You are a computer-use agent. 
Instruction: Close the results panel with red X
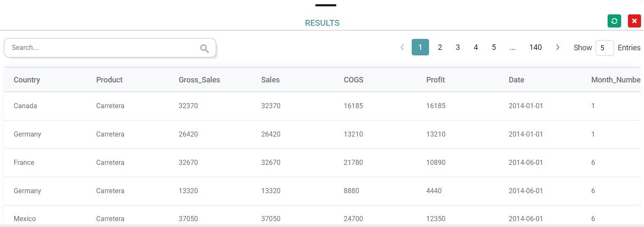coord(634,21)
